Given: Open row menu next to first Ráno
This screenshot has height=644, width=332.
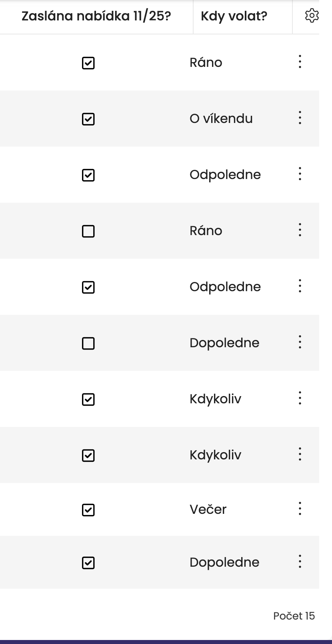Looking at the screenshot, I should 300,62.
